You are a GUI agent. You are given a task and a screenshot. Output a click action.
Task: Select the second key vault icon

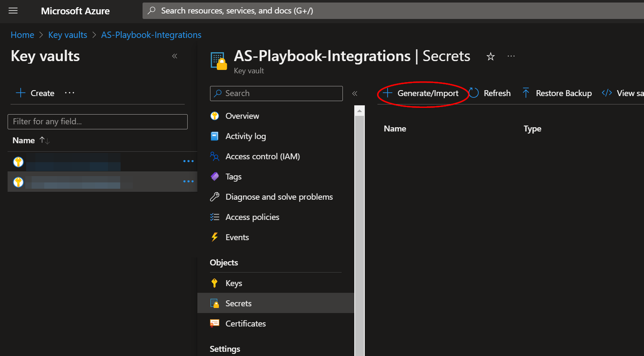point(18,182)
